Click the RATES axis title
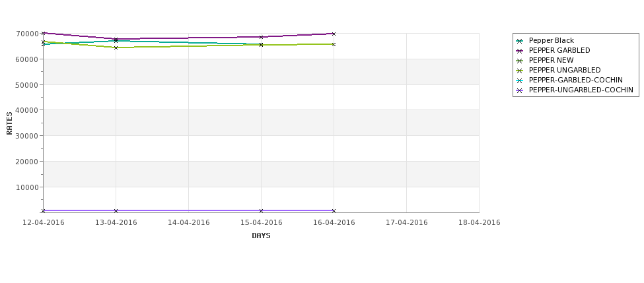 9,123
